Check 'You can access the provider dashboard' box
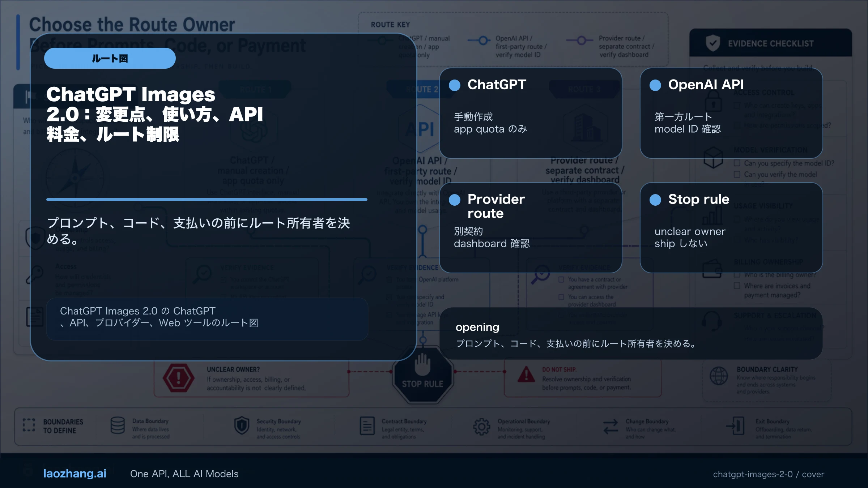This screenshot has height=488, width=868. tap(561, 297)
